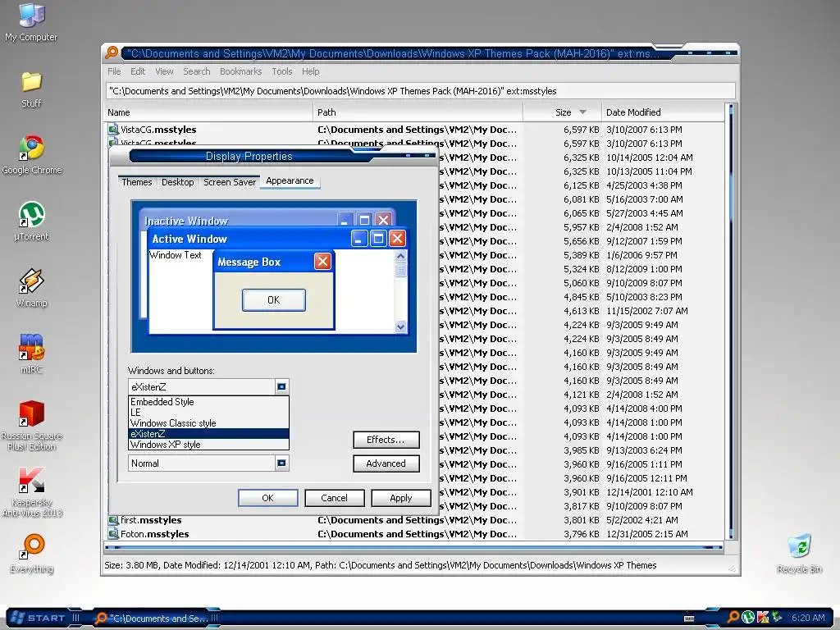This screenshot has width=840, height=630.
Task: Select Foton.msstyles file name
Action: tap(155, 533)
